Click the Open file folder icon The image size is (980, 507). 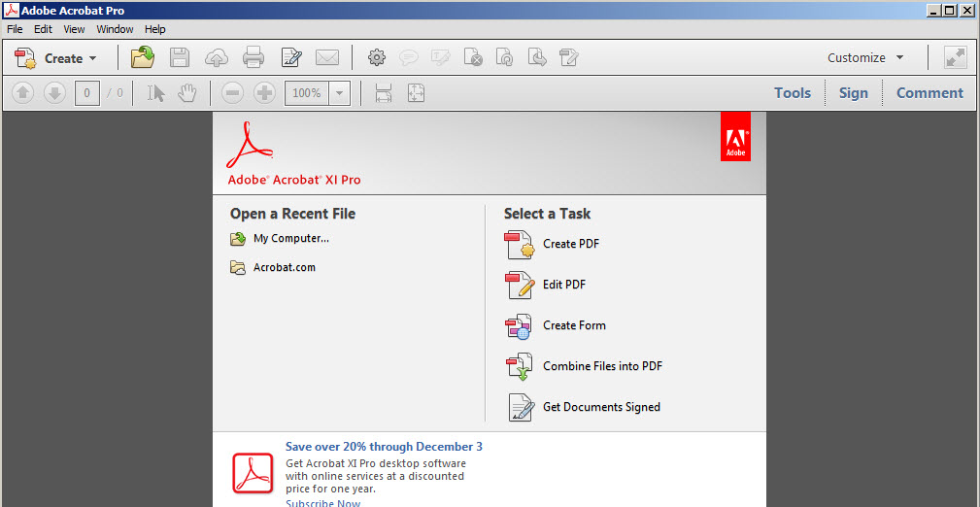143,57
